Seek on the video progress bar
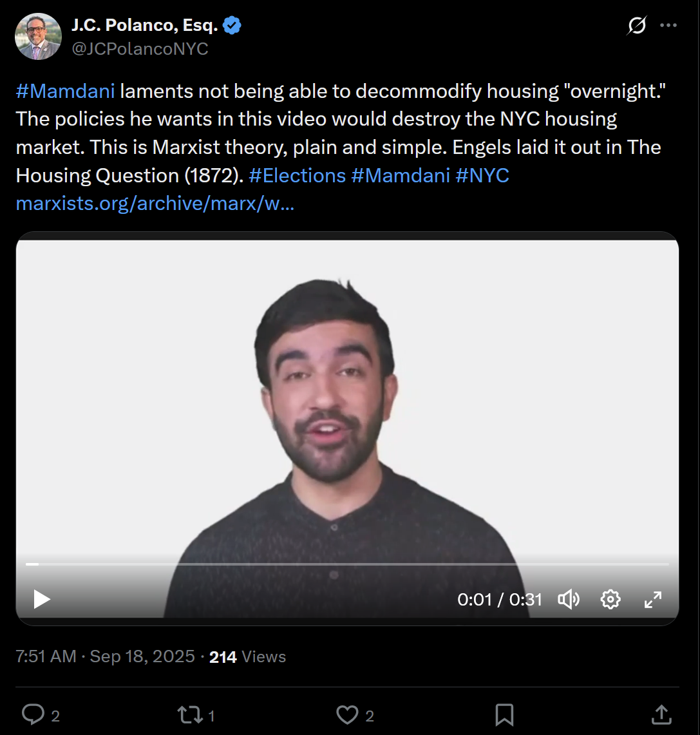 (348, 564)
